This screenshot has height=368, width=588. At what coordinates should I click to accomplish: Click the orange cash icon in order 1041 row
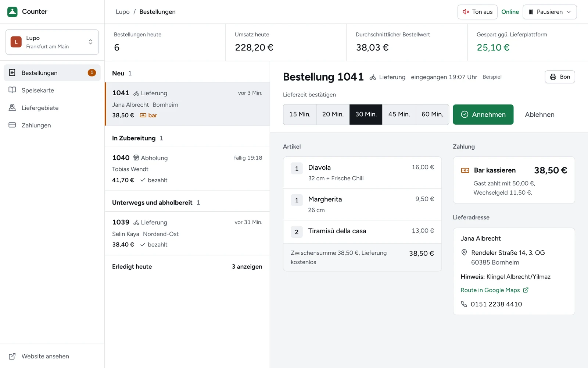point(143,116)
